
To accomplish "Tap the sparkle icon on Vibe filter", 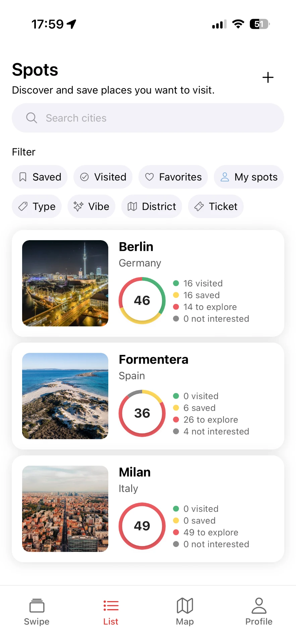I will tap(78, 206).
